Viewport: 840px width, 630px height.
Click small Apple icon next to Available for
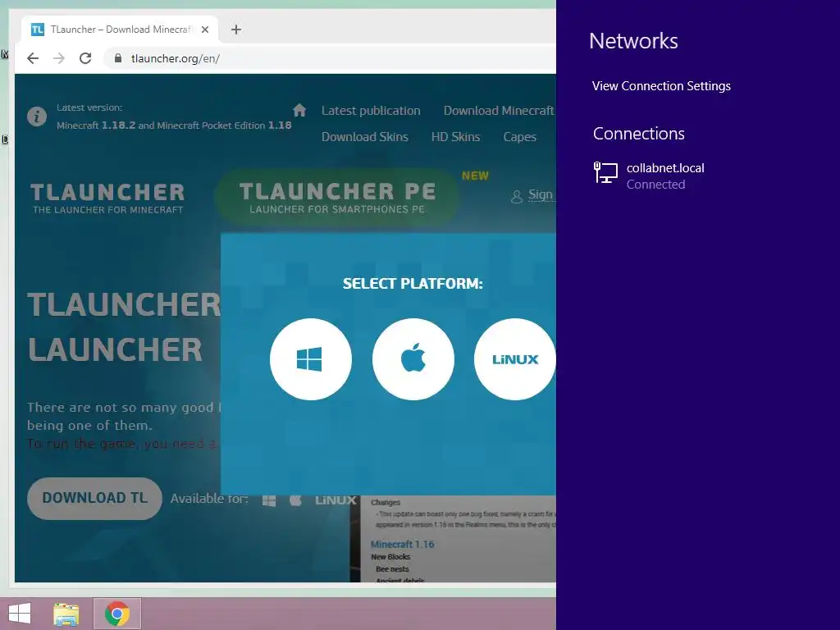tap(295, 500)
